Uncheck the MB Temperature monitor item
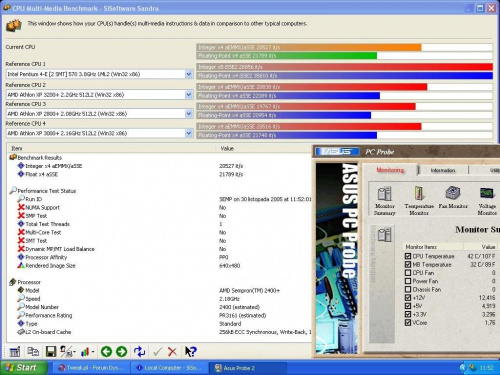This screenshot has width=500, height=375. pos(408,264)
